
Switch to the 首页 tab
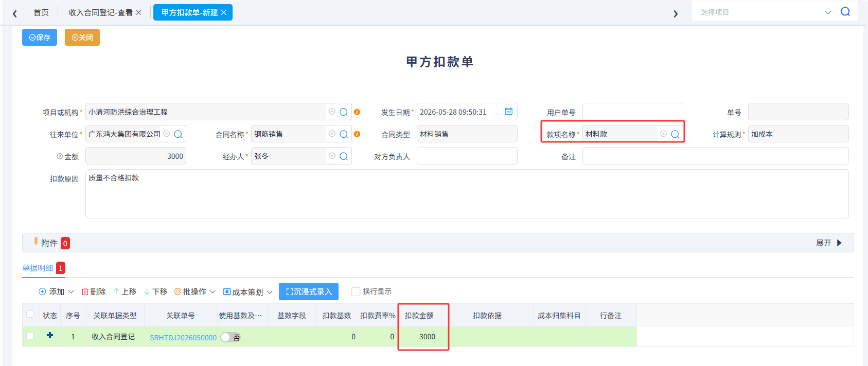pyautogui.click(x=41, y=12)
